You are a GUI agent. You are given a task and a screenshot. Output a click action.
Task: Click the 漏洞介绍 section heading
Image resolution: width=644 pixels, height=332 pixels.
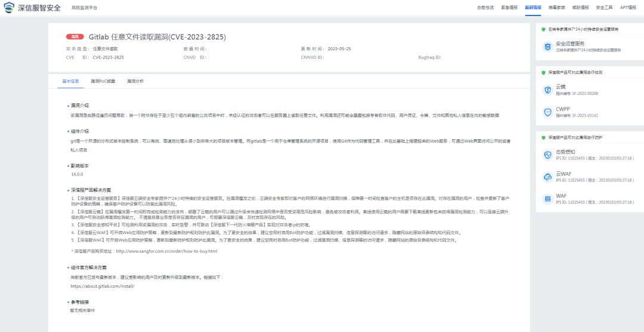[79, 105]
